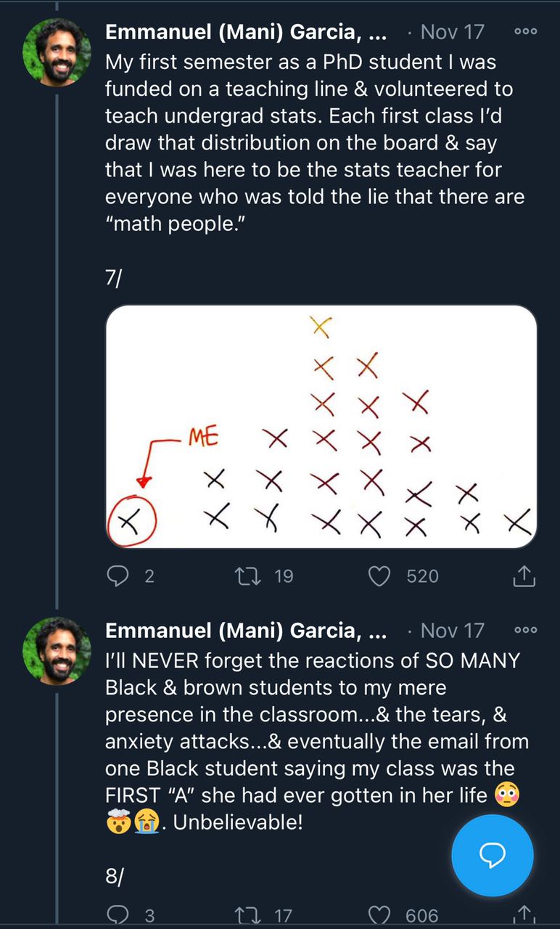
Task: Retweet the tweet with the distribution drawing
Action: 245,576
